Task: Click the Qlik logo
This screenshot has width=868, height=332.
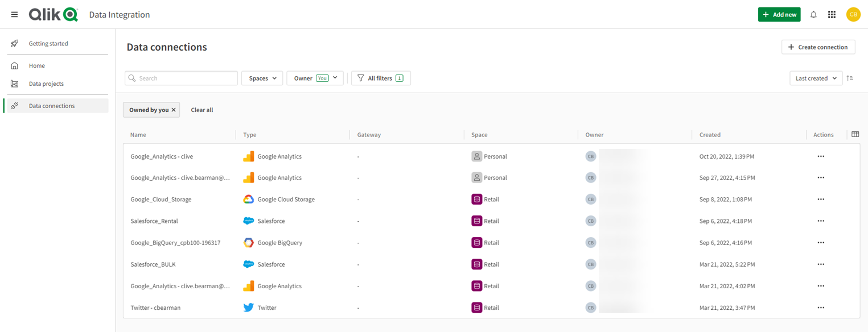Action: point(54,15)
